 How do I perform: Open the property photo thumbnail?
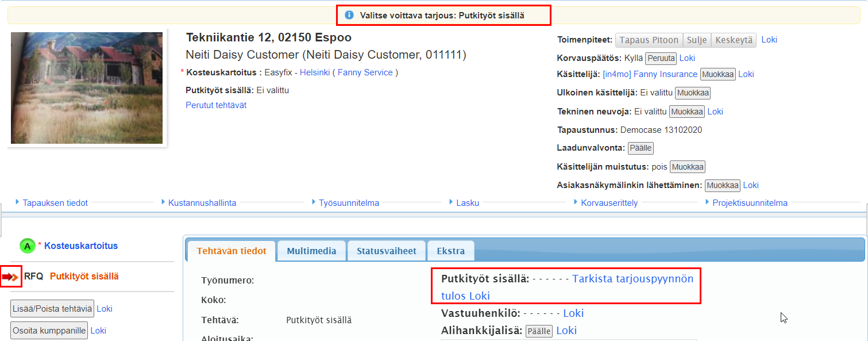[x=87, y=88]
